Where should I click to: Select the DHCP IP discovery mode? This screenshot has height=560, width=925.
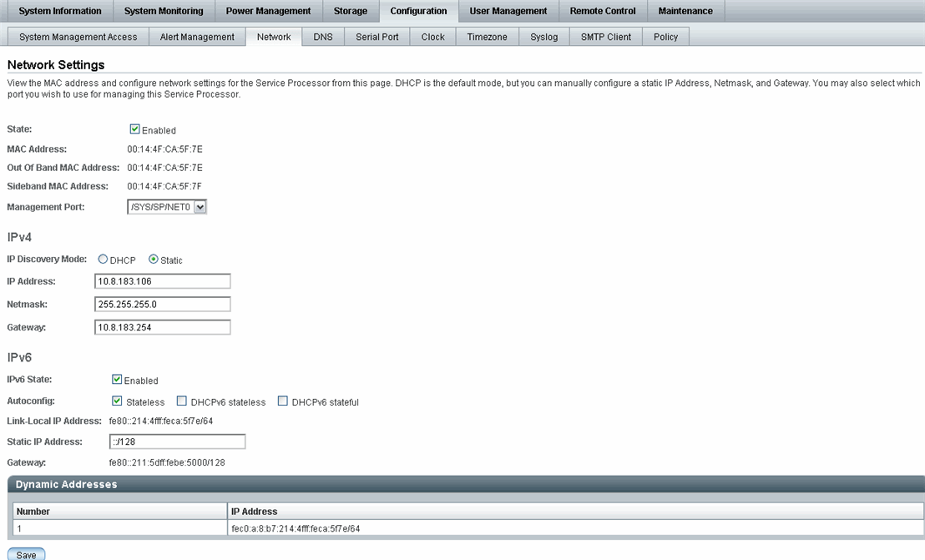click(102, 259)
